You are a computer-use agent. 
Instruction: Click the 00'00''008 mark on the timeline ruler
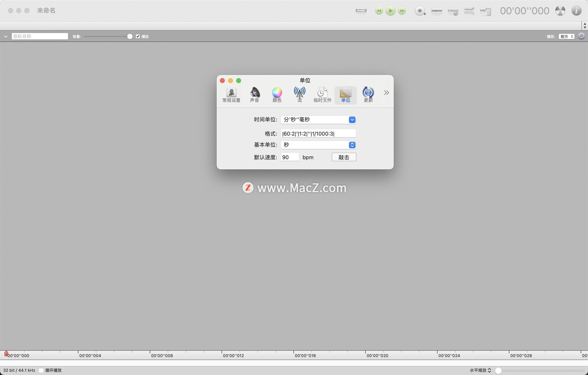[162, 356]
